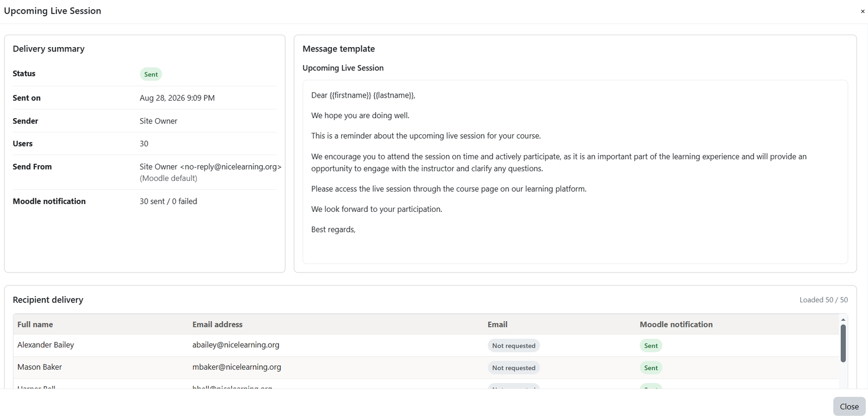Click the Sender value Site Owner
This screenshot has height=420, width=868.
158,121
